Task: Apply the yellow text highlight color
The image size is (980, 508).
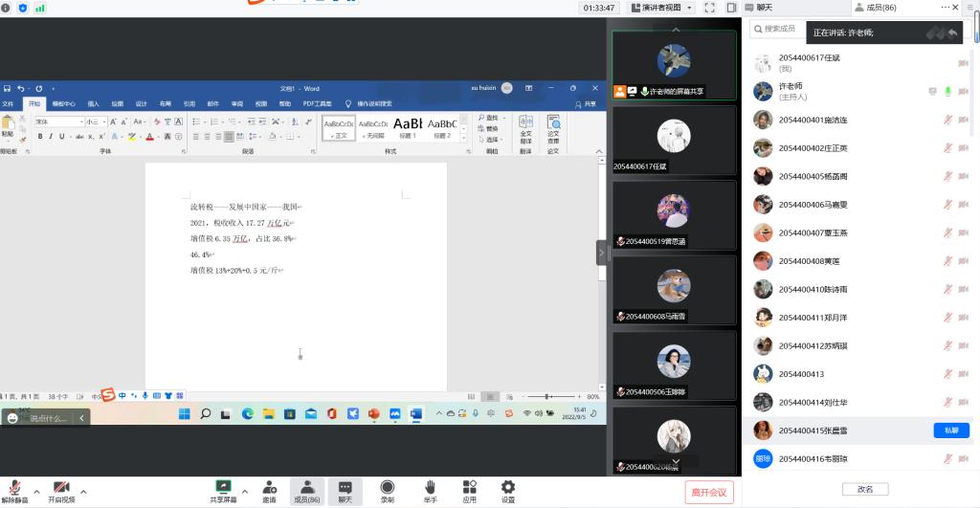Action: coord(132,136)
